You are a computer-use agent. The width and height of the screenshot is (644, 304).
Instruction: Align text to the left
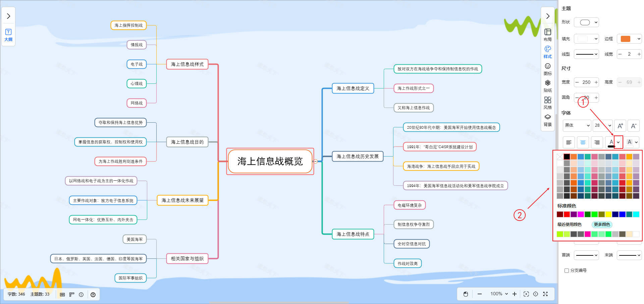tap(569, 142)
